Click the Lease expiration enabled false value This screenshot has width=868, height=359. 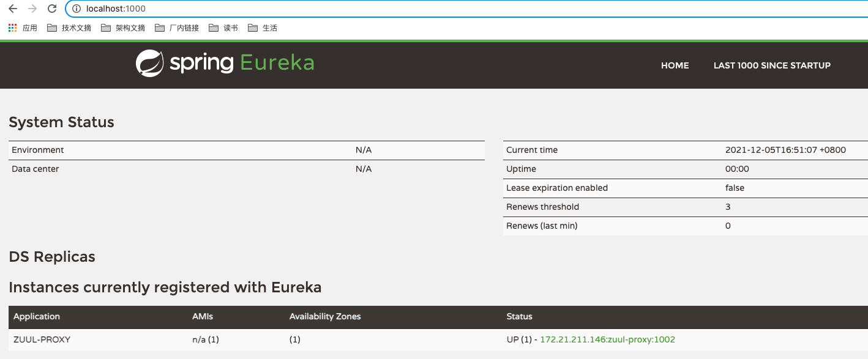click(735, 188)
